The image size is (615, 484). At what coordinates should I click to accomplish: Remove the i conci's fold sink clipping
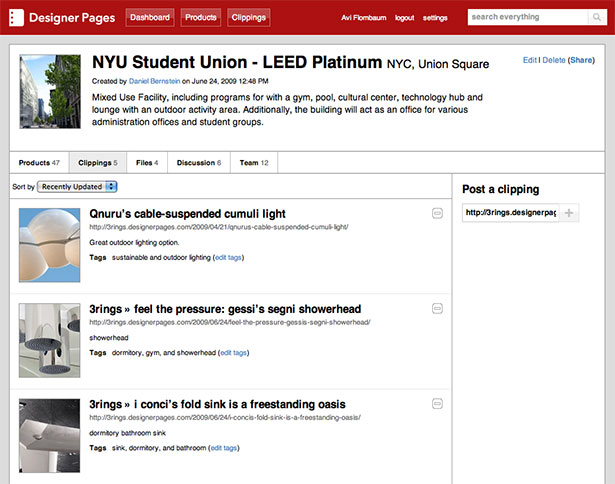click(x=437, y=404)
